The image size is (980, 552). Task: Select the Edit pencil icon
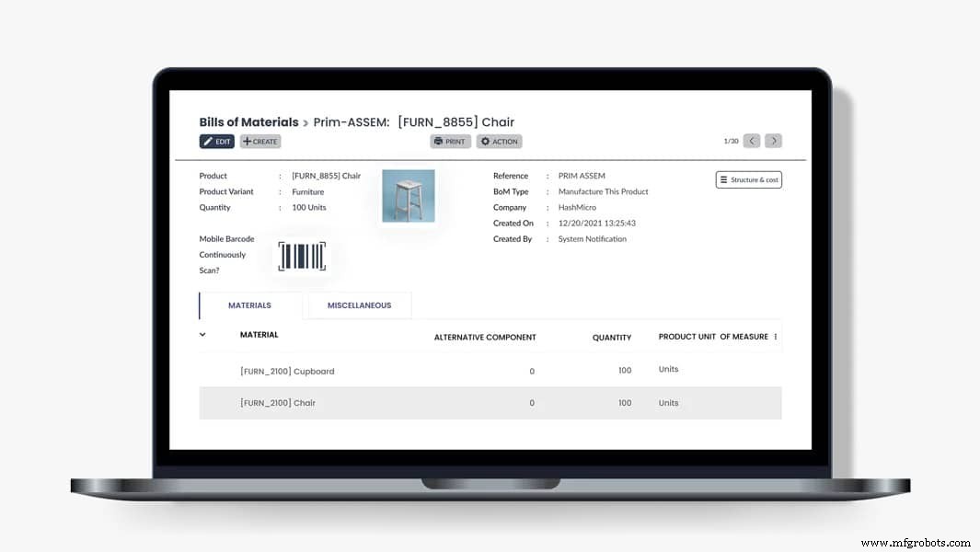click(209, 141)
